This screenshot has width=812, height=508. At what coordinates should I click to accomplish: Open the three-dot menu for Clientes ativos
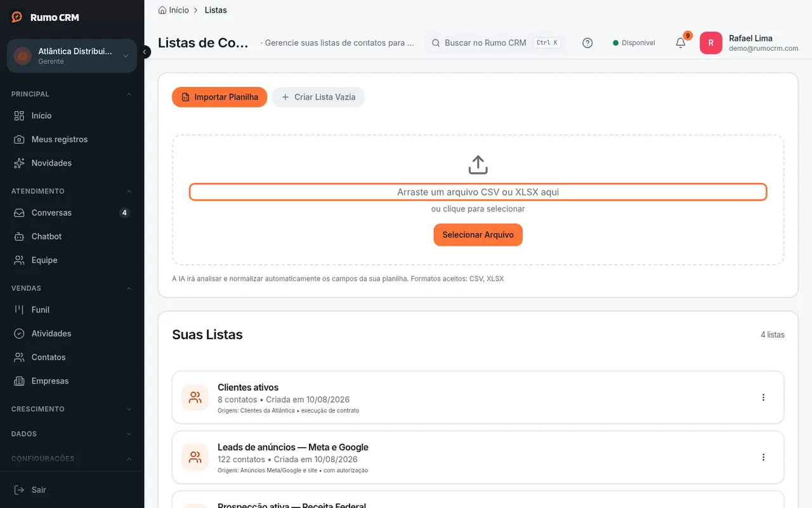point(763,398)
